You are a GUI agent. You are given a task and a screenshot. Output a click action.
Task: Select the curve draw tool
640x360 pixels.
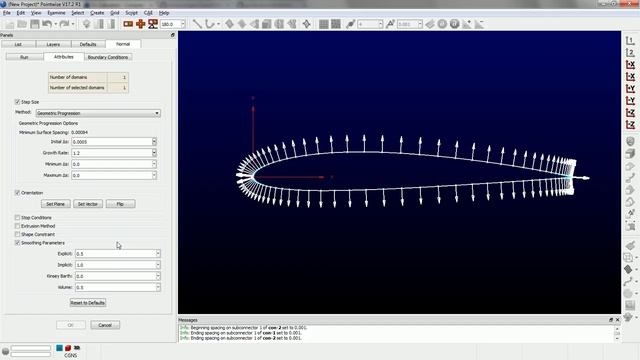coord(210,24)
